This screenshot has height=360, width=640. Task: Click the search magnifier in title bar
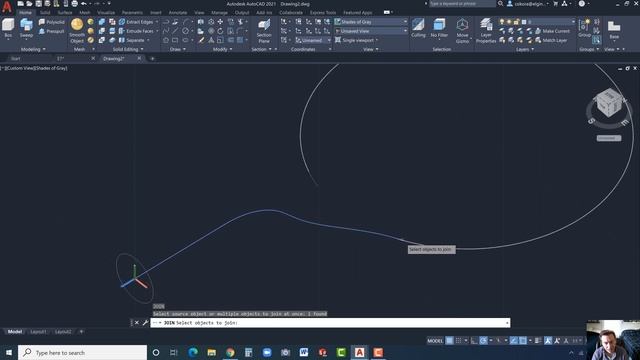pyautogui.click(x=500, y=4)
